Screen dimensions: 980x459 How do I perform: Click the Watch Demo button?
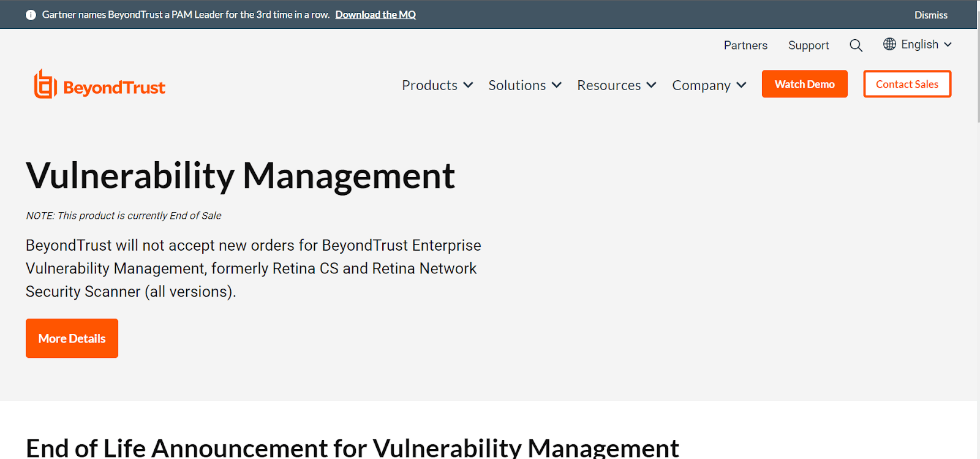[x=805, y=84]
